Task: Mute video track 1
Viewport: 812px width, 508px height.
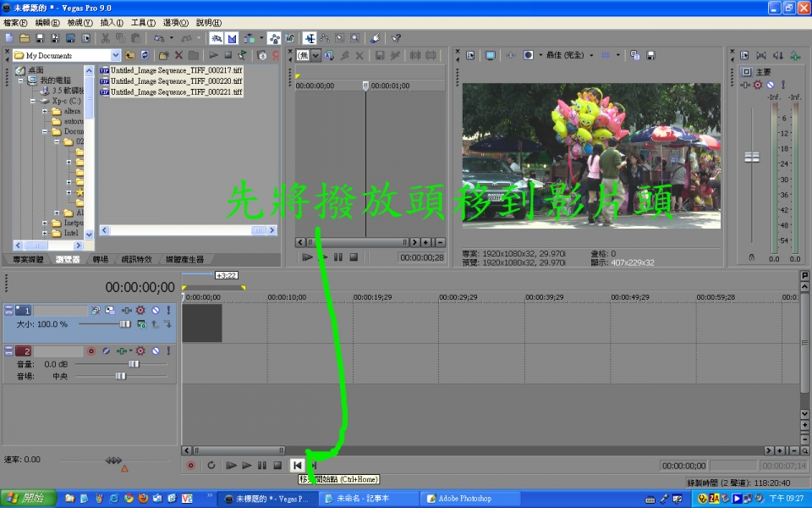Action: click(x=155, y=311)
